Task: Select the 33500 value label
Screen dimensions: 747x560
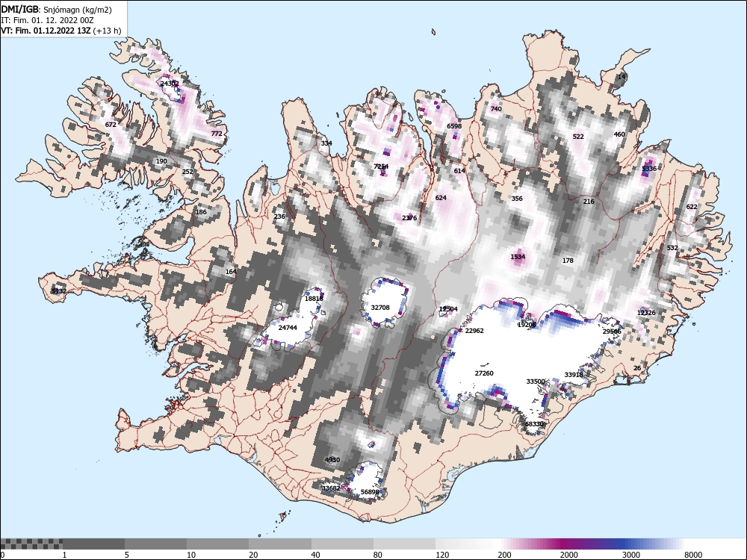Action: pyautogui.click(x=536, y=381)
